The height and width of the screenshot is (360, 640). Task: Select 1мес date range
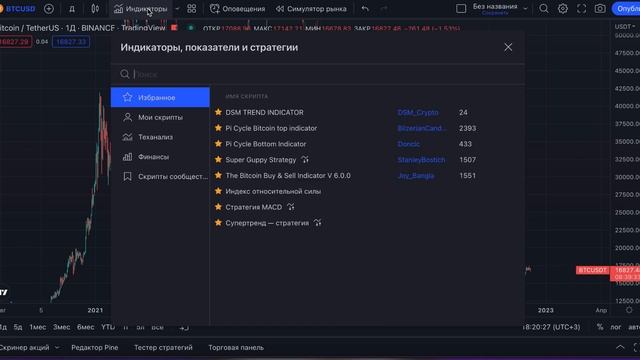(x=38, y=327)
